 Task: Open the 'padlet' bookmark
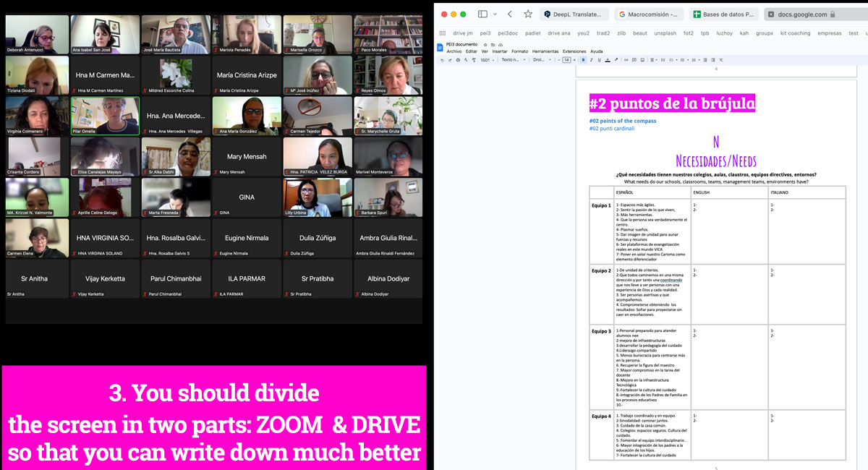click(532, 33)
